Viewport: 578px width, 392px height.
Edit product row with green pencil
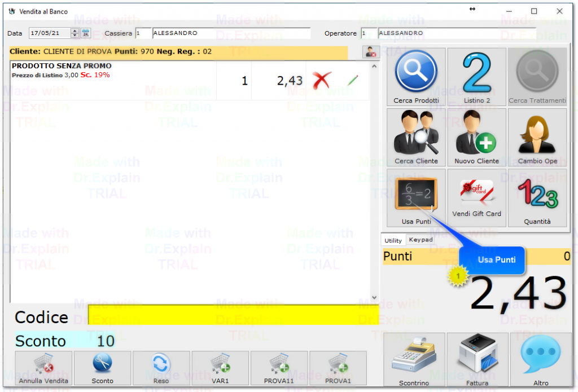[353, 81]
